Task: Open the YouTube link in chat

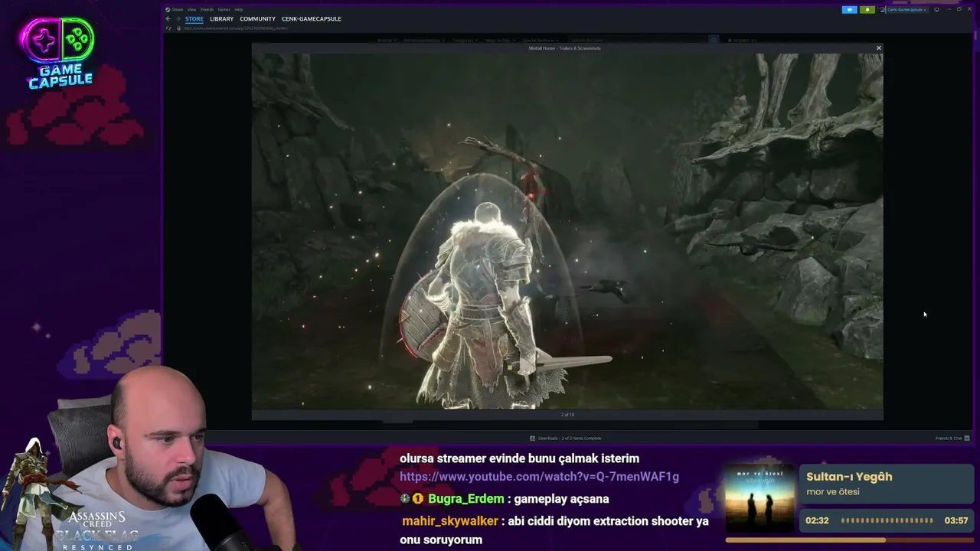Action: pos(539,477)
